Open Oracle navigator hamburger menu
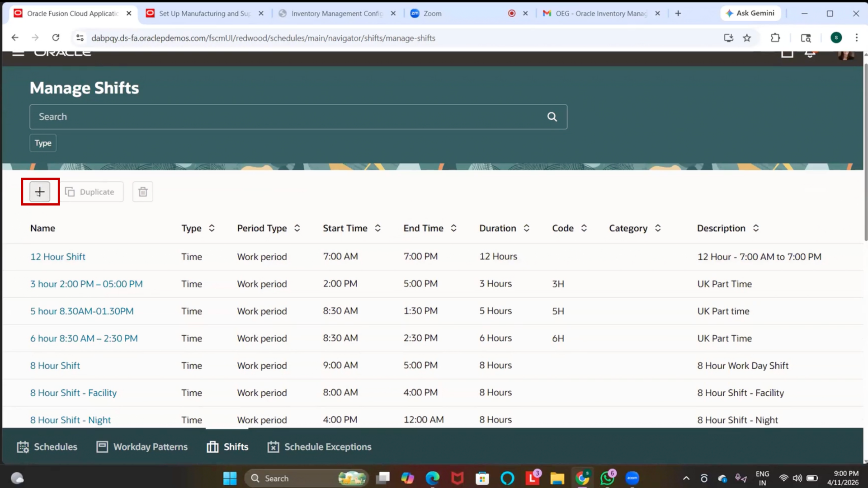The image size is (868, 488). pyautogui.click(x=18, y=53)
